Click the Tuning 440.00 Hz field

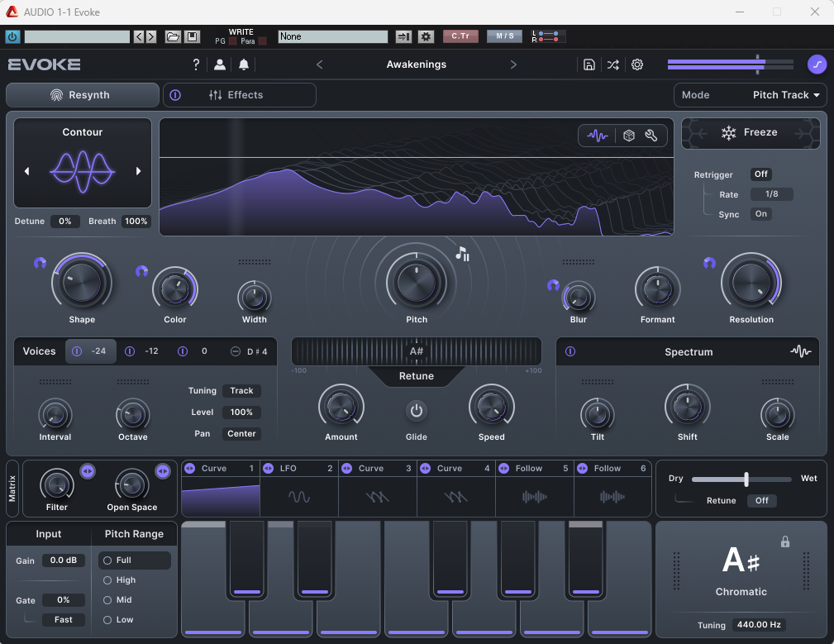point(760,626)
